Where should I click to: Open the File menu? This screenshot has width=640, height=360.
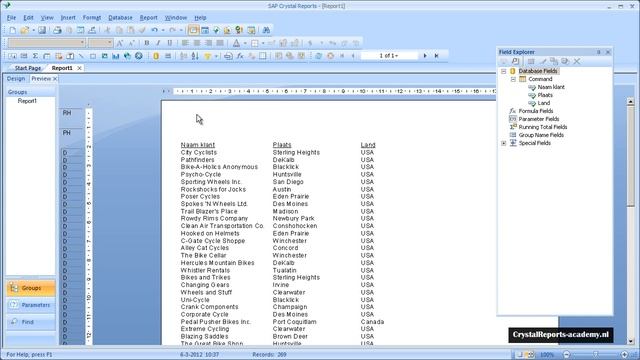pyautogui.click(x=11, y=18)
